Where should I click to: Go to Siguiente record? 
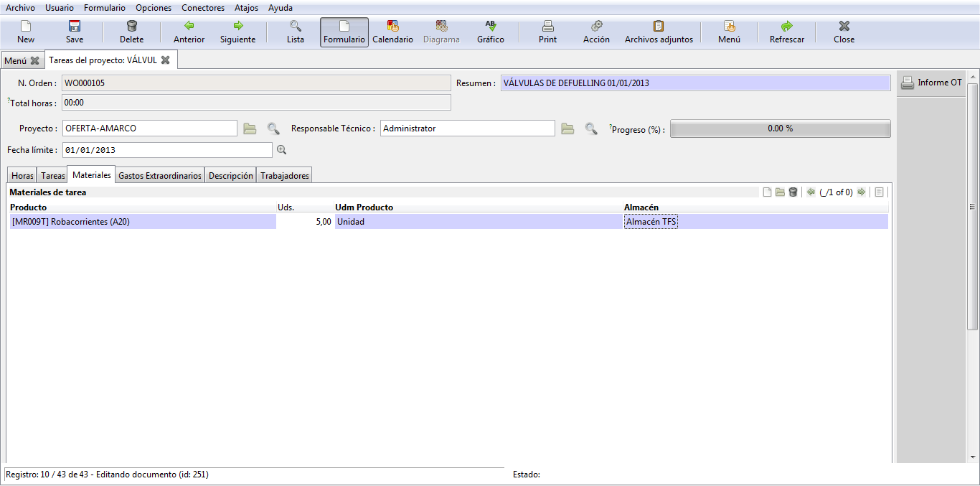[x=237, y=32]
